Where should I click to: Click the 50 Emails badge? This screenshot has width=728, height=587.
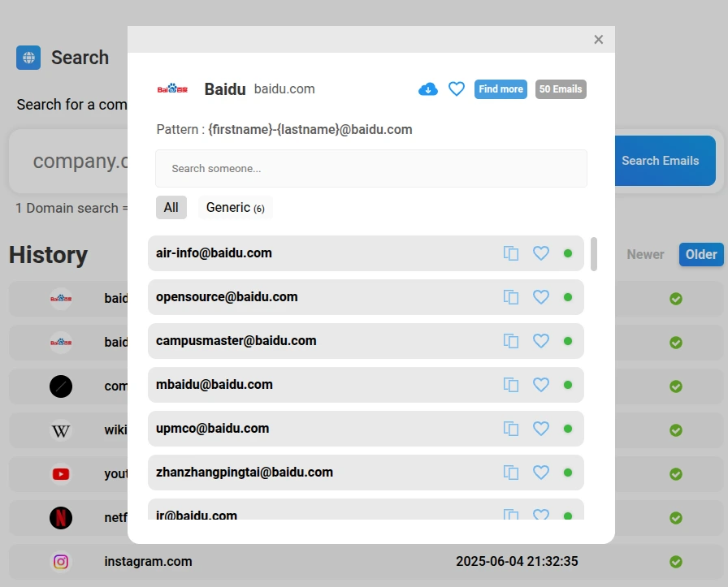click(561, 89)
